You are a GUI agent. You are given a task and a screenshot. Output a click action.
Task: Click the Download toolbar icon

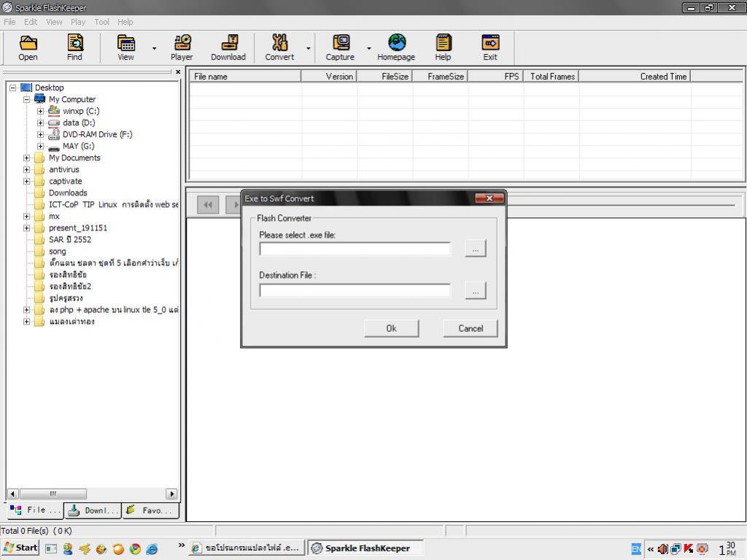(x=228, y=47)
